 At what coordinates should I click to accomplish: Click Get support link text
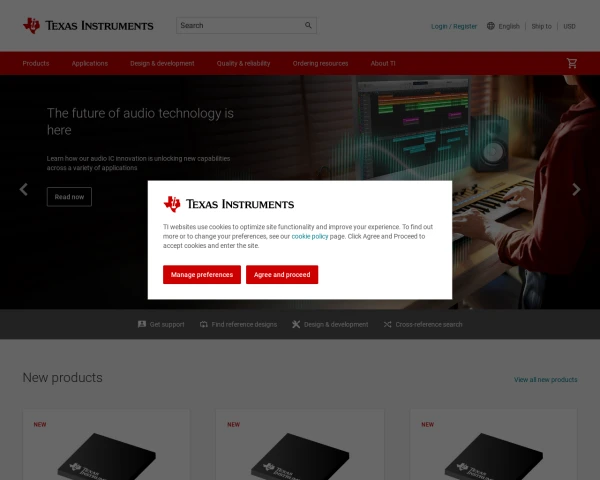tap(167, 324)
